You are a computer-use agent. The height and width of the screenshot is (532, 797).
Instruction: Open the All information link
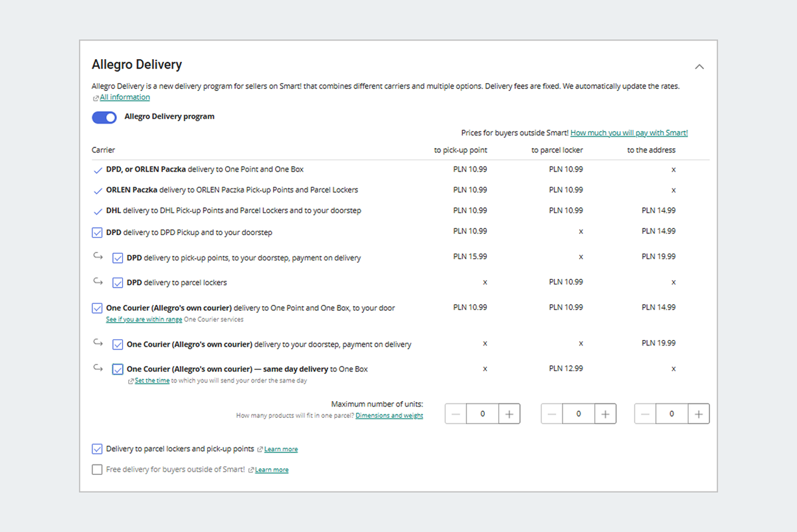125,98
